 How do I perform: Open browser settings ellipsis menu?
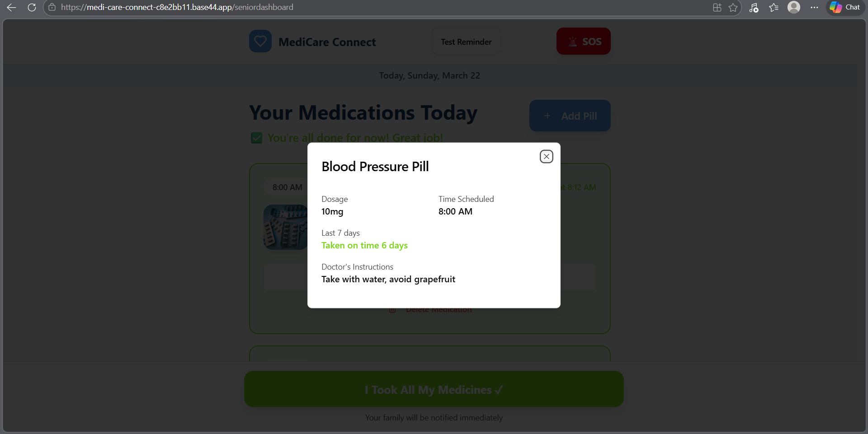814,7
